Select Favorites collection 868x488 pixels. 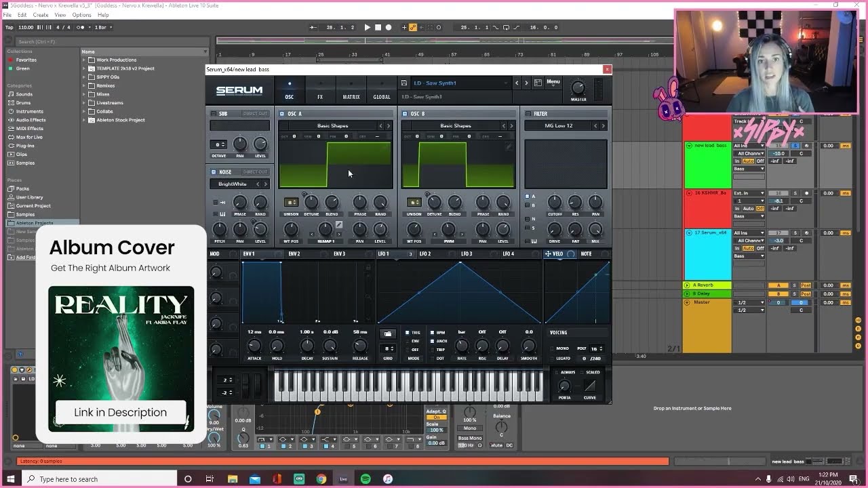[26, 60]
